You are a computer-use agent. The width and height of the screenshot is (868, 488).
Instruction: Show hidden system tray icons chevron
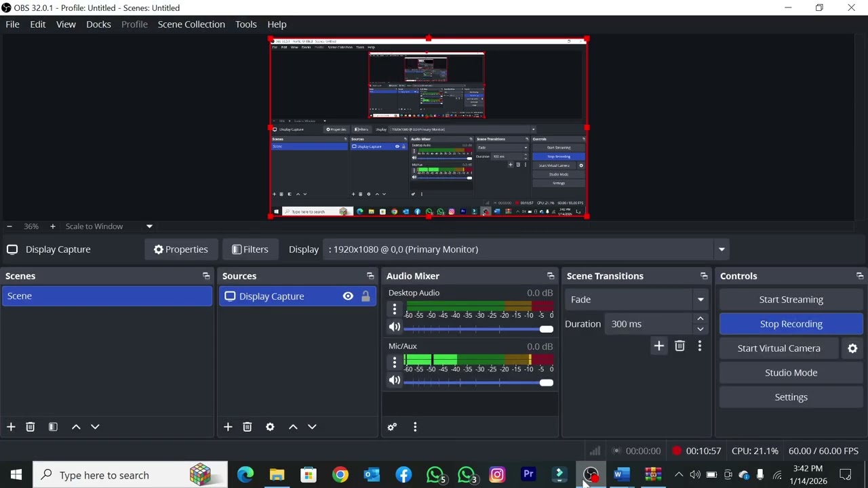click(x=678, y=475)
